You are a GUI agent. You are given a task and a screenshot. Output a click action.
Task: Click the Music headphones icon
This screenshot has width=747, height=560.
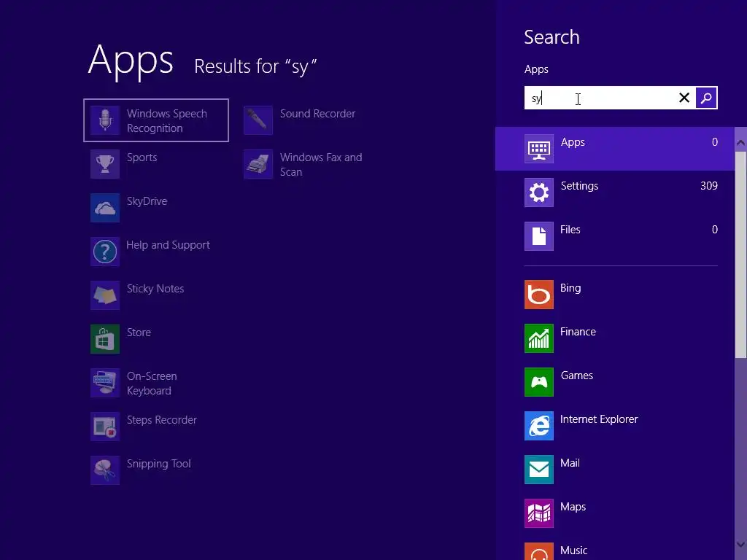(x=539, y=551)
